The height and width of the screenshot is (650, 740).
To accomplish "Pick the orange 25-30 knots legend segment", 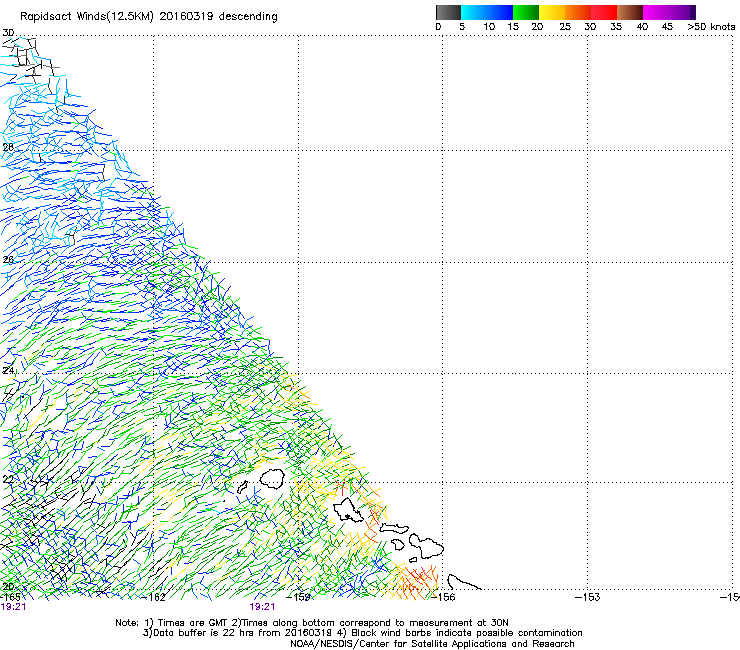I will (578, 12).
